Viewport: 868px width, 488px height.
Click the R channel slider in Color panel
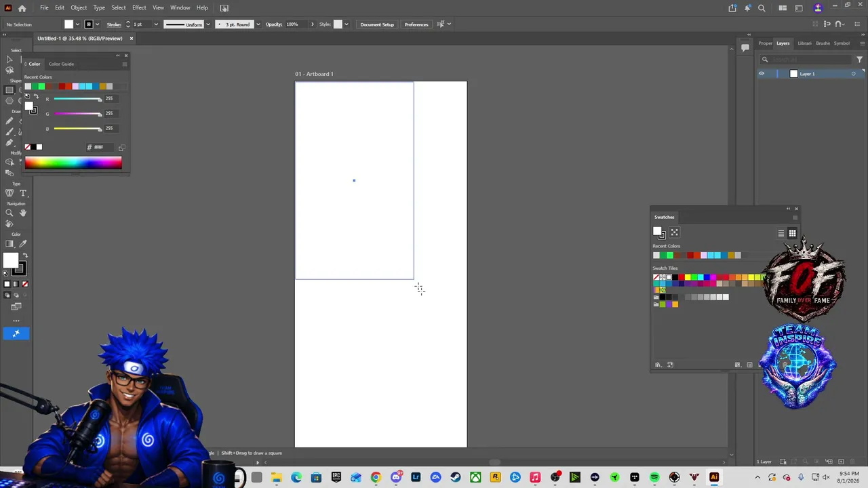coord(77,99)
